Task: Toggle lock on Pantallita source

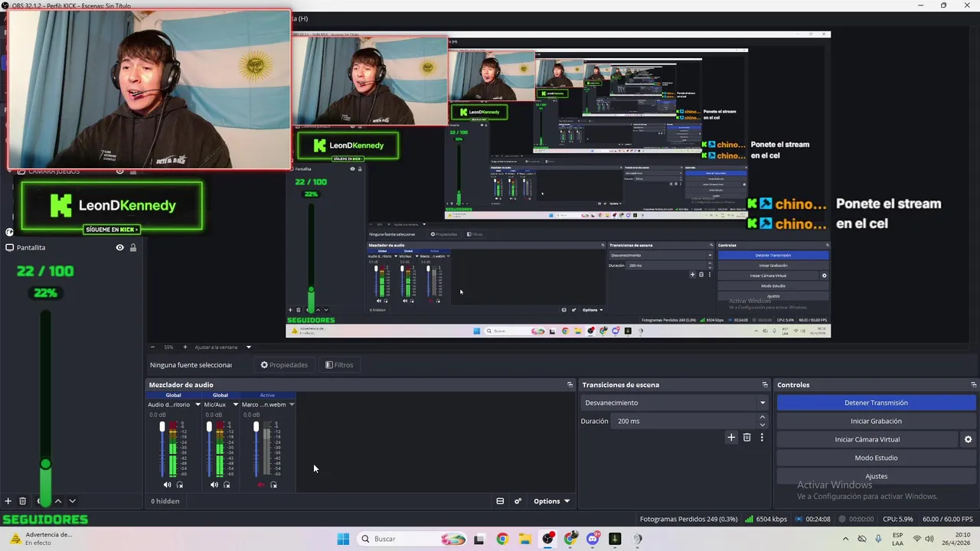Action: [x=133, y=247]
